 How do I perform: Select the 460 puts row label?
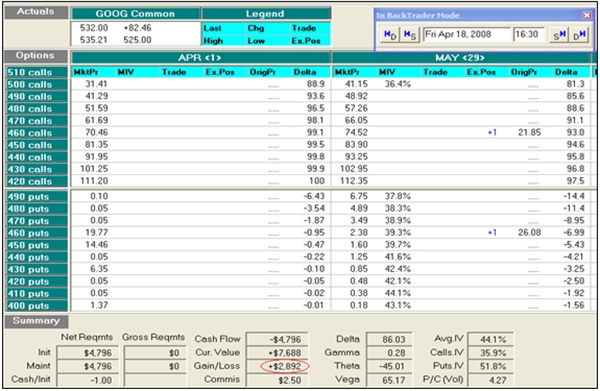[36, 233]
